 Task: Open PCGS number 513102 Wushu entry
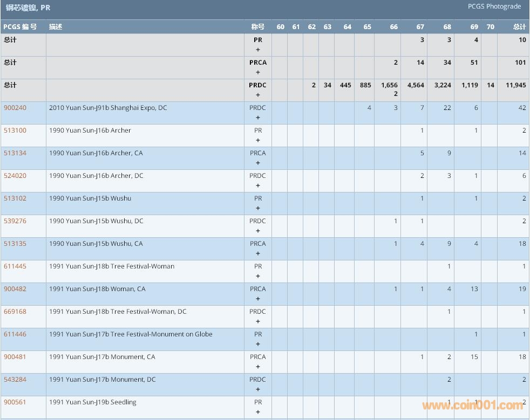click(x=15, y=198)
